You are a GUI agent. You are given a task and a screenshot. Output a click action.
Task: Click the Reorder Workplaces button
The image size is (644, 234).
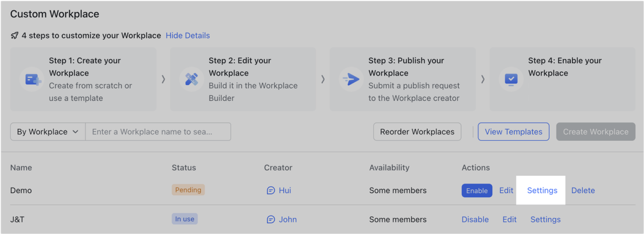[417, 132]
